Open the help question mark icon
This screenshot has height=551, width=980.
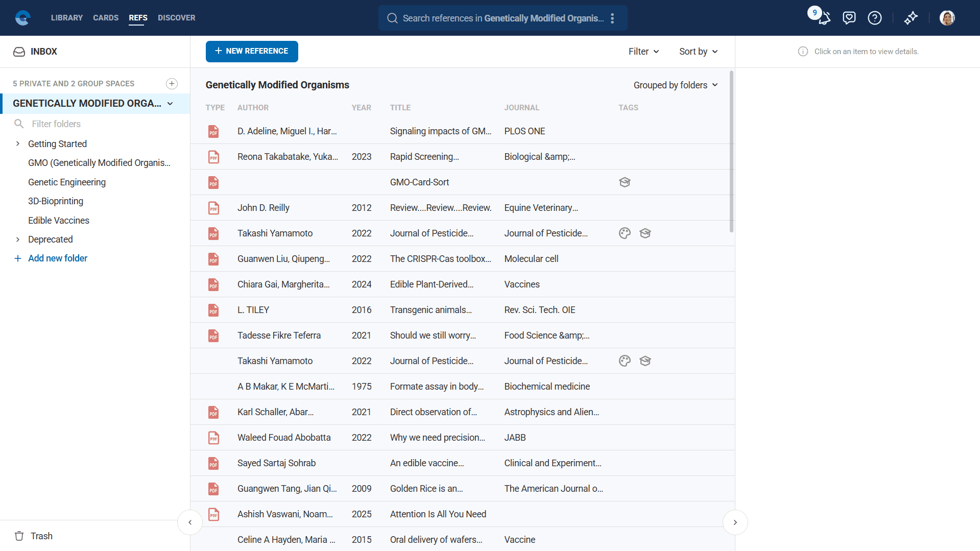pyautogui.click(x=874, y=18)
